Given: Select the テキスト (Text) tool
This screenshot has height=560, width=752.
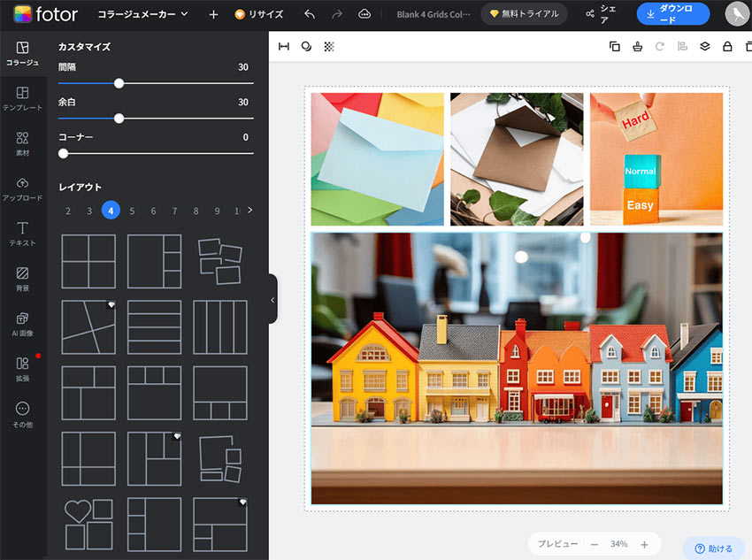Looking at the screenshot, I should [22, 233].
